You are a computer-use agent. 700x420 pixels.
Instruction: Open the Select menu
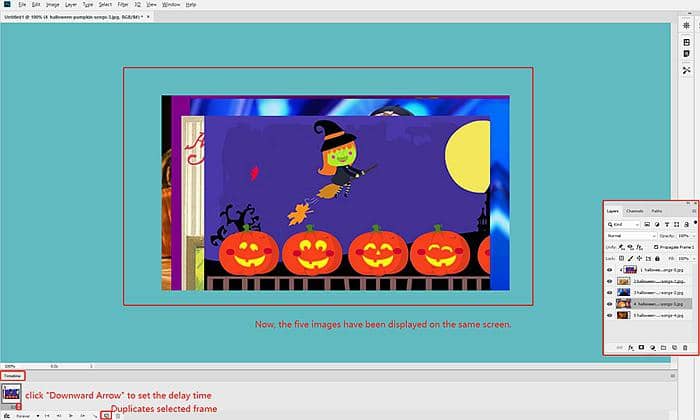point(105,4)
